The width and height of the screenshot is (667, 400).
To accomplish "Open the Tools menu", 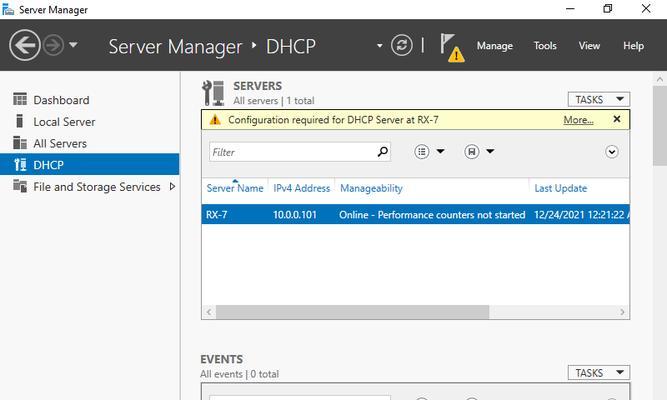I will coord(545,46).
